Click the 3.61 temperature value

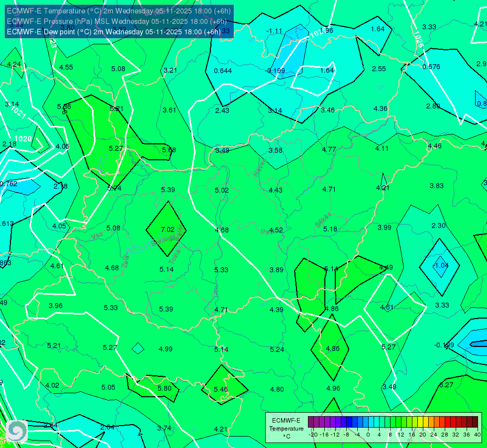click(x=169, y=110)
